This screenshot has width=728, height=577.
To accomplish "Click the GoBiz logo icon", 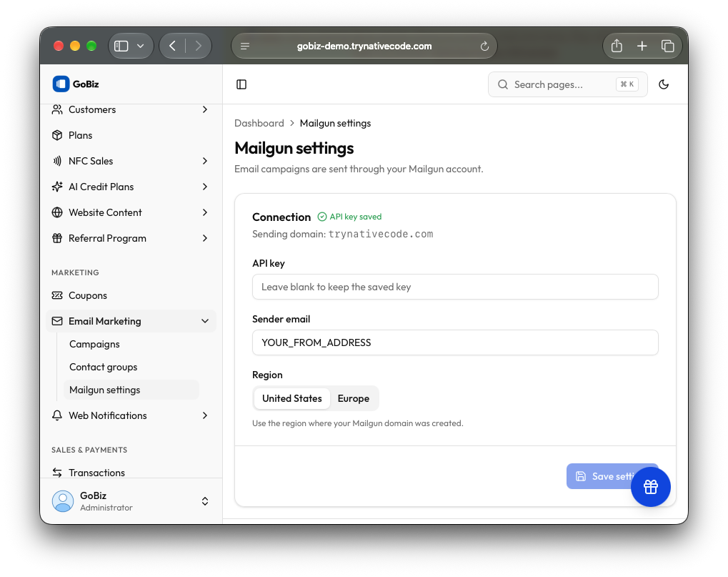I will pyautogui.click(x=61, y=84).
